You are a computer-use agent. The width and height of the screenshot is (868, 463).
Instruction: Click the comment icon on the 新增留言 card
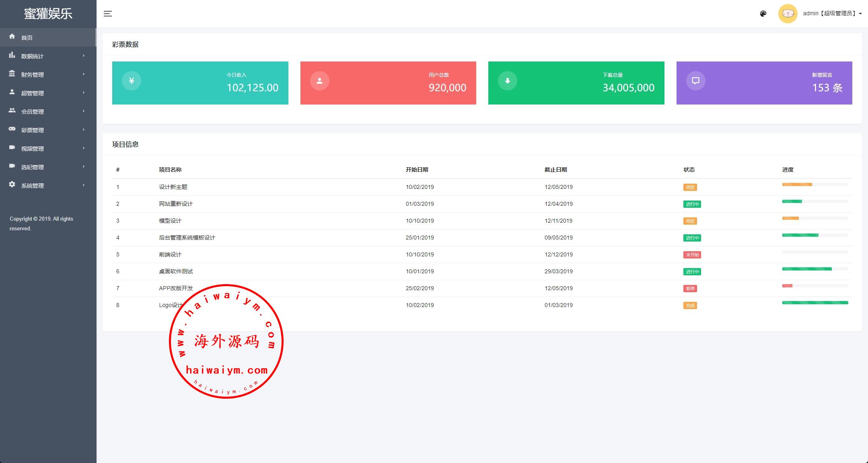point(695,81)
